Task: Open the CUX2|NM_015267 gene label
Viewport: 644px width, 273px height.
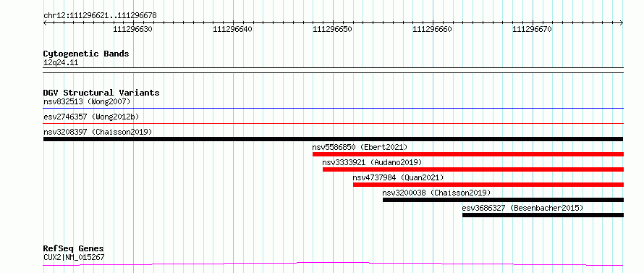Action: (74, 257)
